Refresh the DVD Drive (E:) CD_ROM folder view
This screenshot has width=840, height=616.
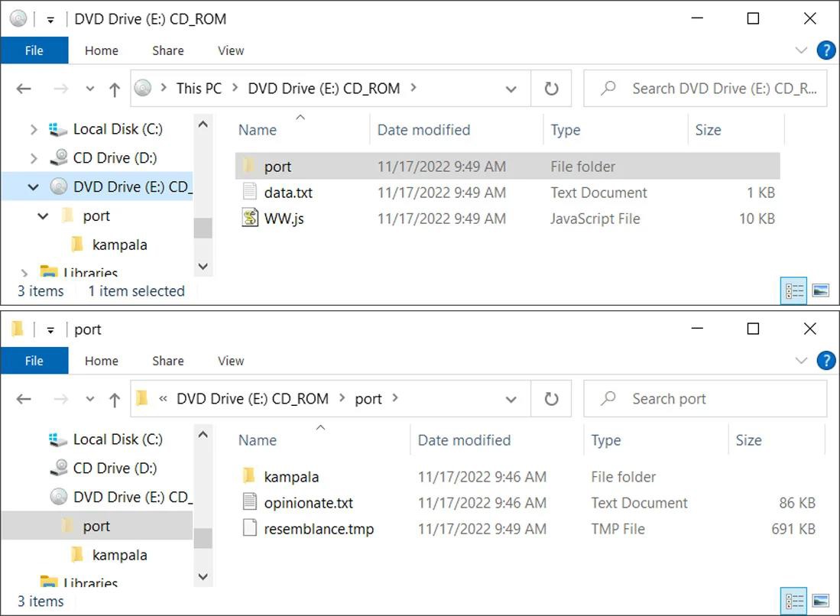(x=551, y=89)
